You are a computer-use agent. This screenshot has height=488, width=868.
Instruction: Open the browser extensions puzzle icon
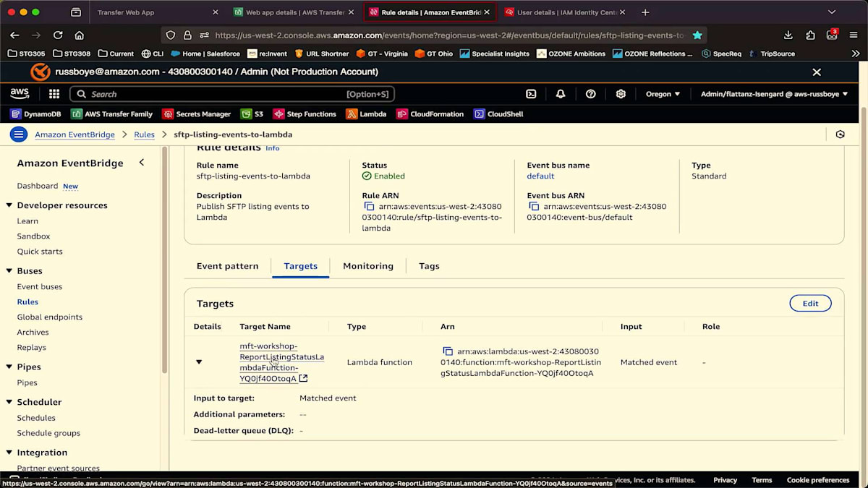810,35
